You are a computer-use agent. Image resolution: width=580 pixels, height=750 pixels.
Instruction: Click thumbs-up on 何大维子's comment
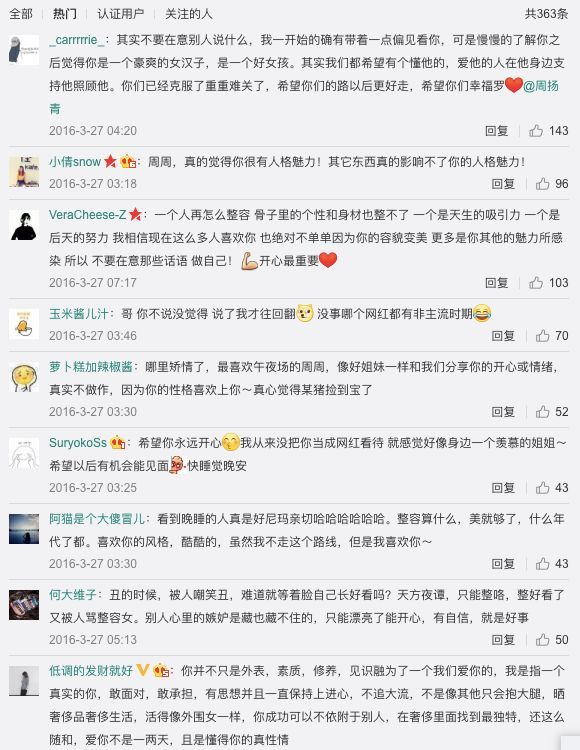click(x=542, y=640)
